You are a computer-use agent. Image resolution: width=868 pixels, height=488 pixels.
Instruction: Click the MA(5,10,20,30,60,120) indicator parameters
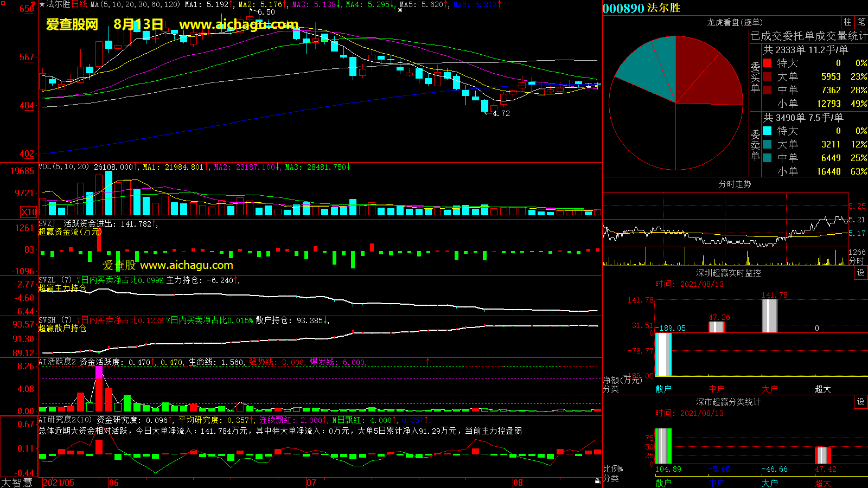135,4
